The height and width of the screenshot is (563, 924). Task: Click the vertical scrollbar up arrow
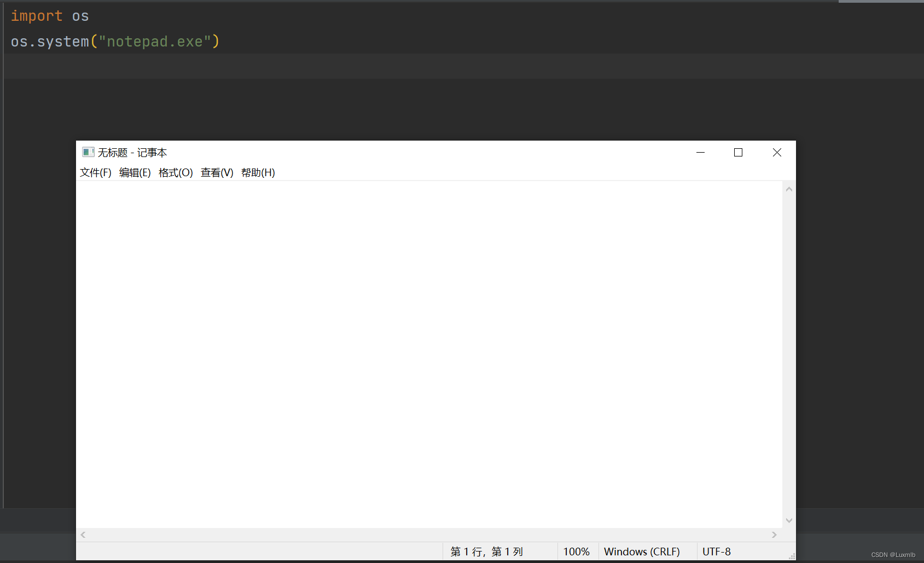tap(788, 188)
